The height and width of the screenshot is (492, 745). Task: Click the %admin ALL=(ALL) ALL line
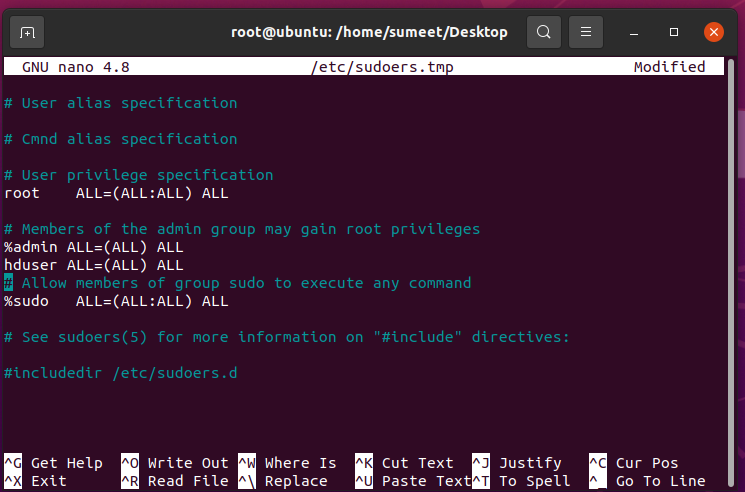tap(94, 247)
